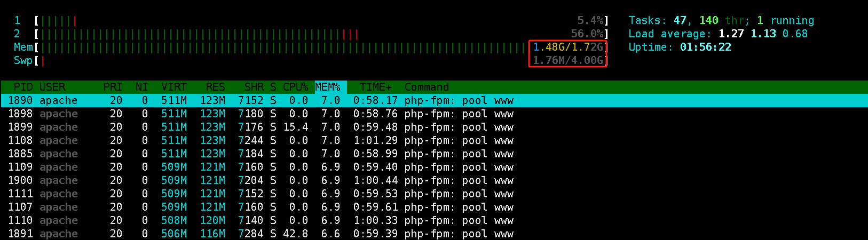
Task: Select process PID 1900
Action: tap(434, 180)
